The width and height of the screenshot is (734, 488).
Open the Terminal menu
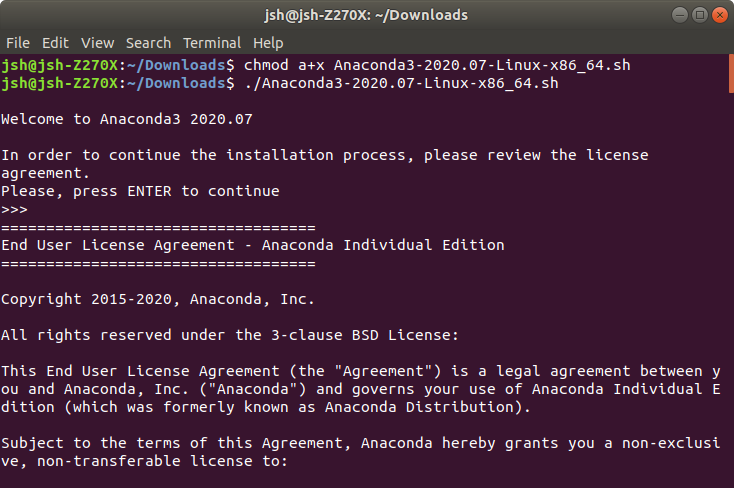(x=212, y=43)
